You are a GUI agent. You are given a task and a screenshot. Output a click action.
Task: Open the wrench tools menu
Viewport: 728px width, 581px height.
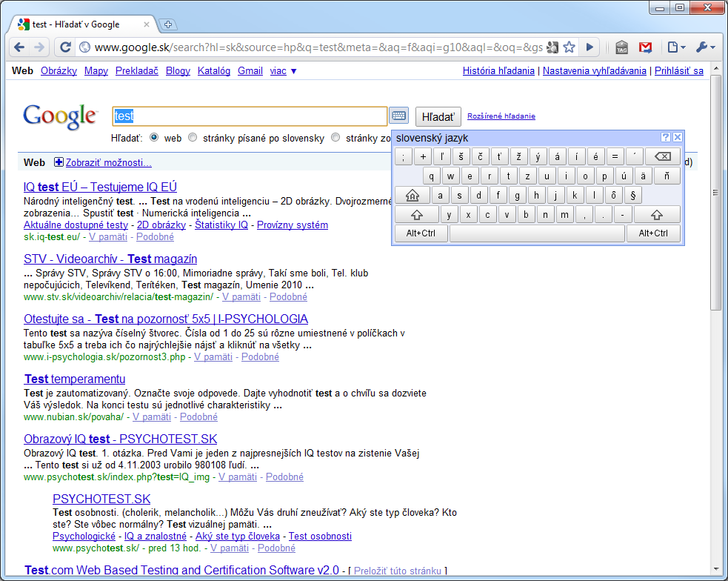click(706, 47)
